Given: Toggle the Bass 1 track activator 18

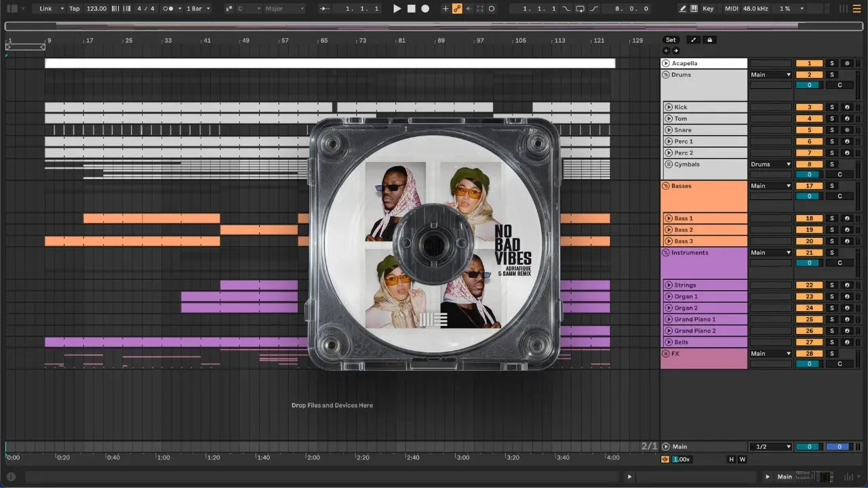Looking at the screenshot, I should [809, 218].
